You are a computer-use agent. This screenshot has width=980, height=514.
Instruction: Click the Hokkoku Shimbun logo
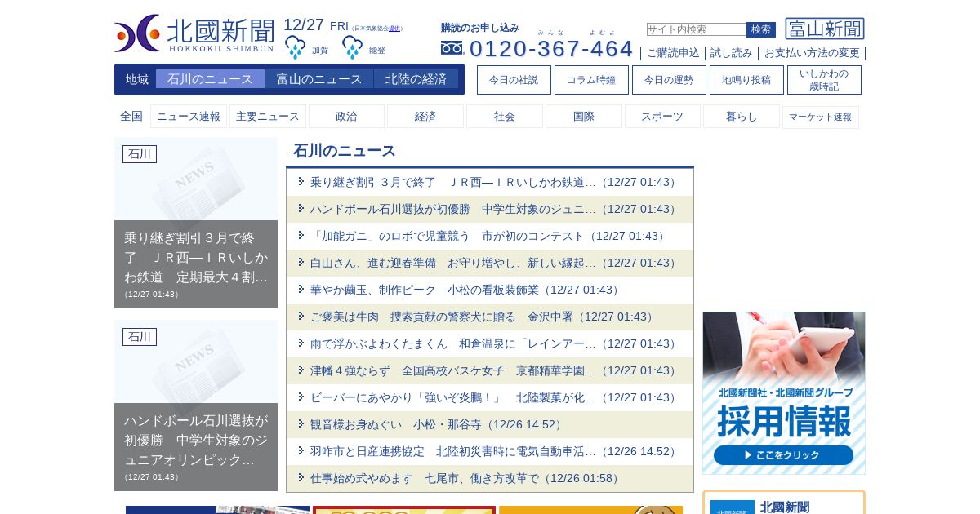(194, 33)
